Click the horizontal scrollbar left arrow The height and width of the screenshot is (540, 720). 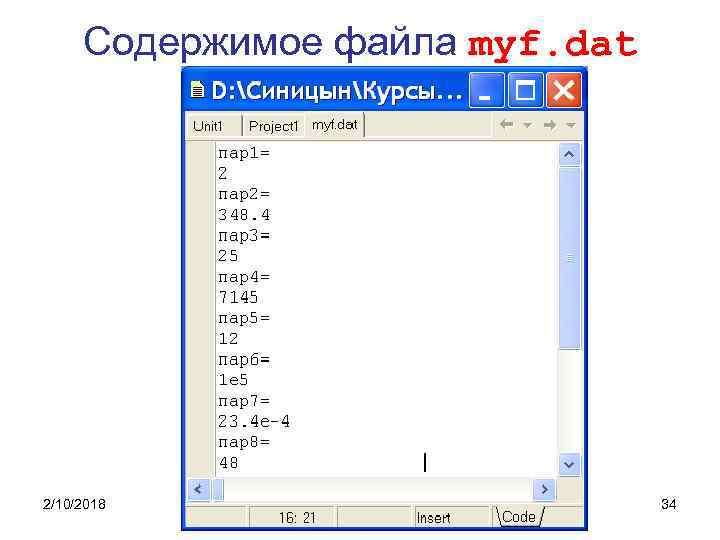[198, 490]
